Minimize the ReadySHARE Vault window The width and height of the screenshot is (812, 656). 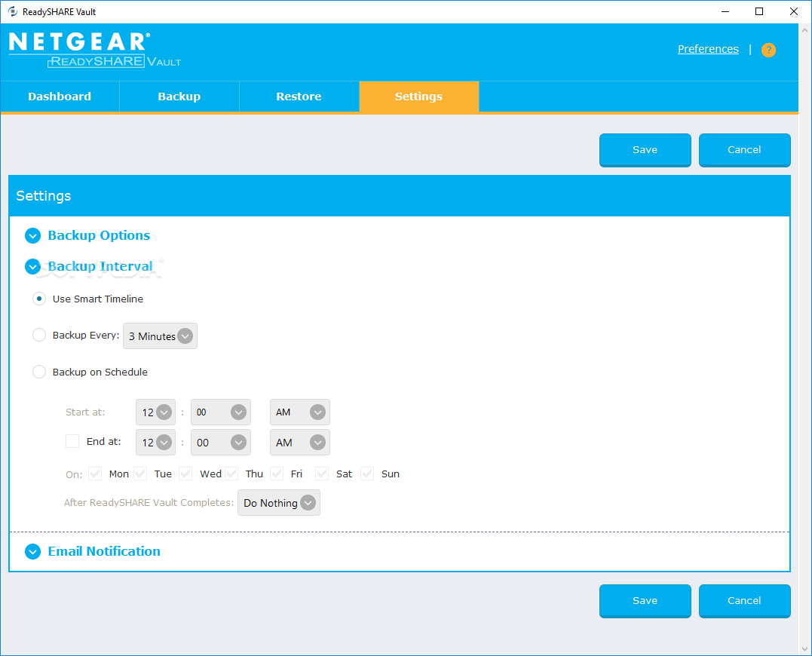coord(725,11)
